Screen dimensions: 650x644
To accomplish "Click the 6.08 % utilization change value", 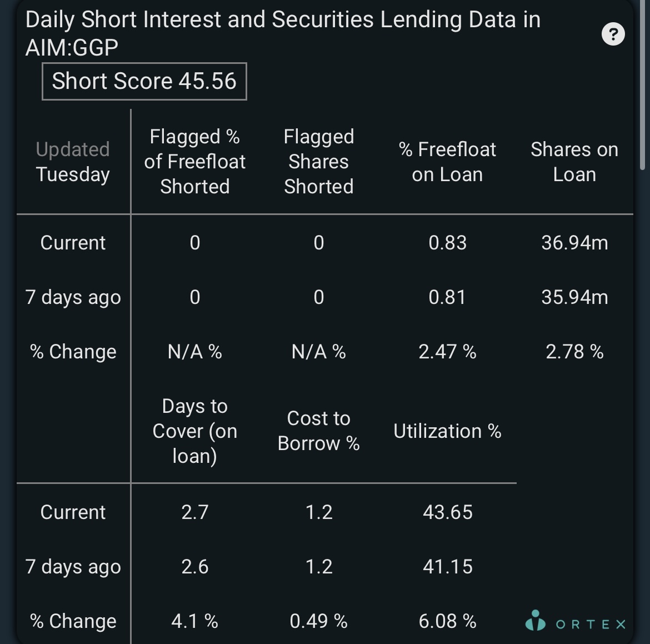I will 447,621.
